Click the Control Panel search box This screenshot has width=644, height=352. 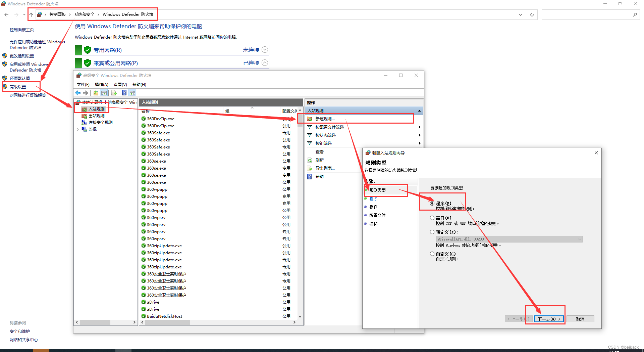coord(590,15)
